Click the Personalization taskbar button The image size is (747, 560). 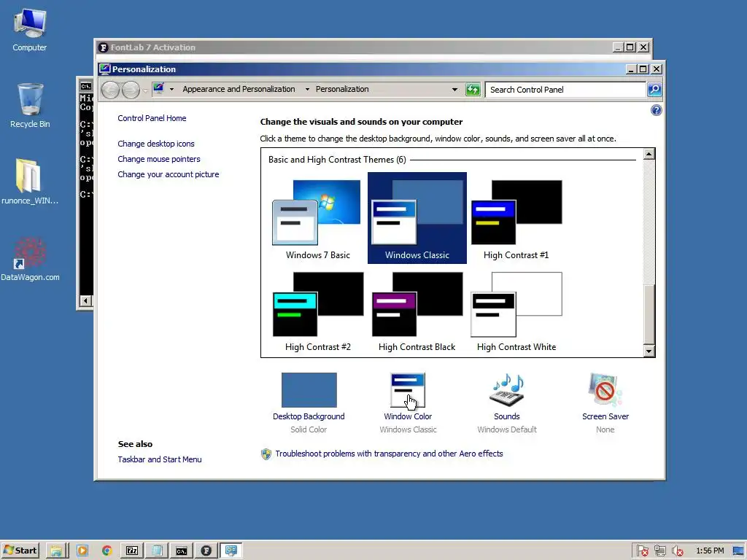(x=231, y=551)
